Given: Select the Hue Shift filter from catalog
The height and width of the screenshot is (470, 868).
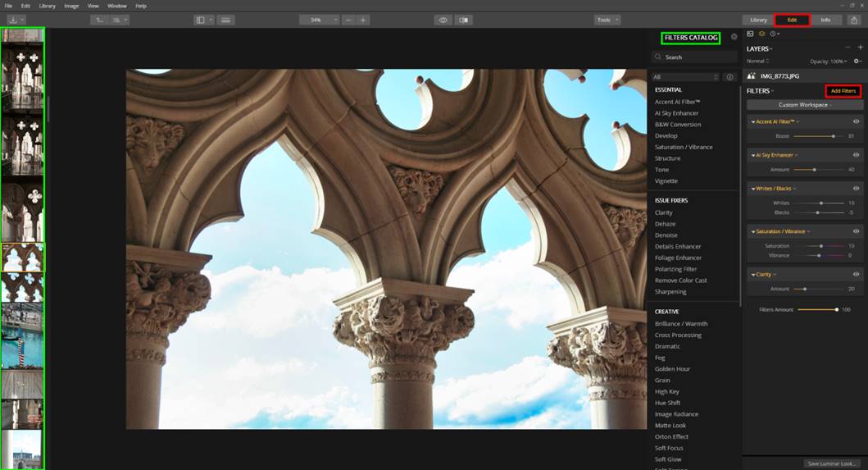Looking at the screenshot, I should [x=667, y=403].
